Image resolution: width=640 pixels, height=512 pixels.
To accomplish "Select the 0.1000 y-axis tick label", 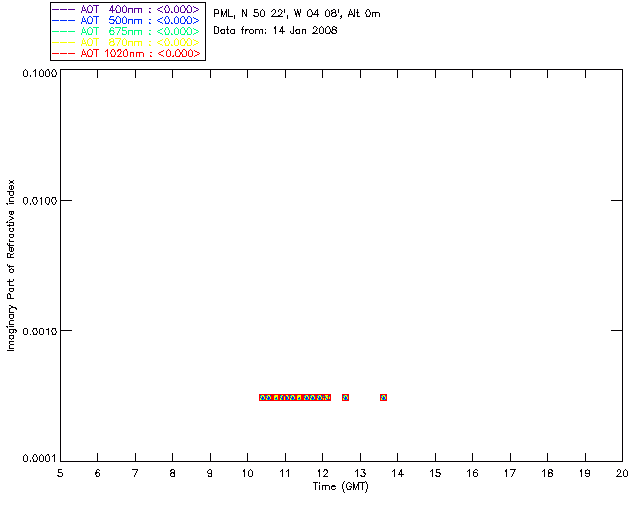I will 40,73.
